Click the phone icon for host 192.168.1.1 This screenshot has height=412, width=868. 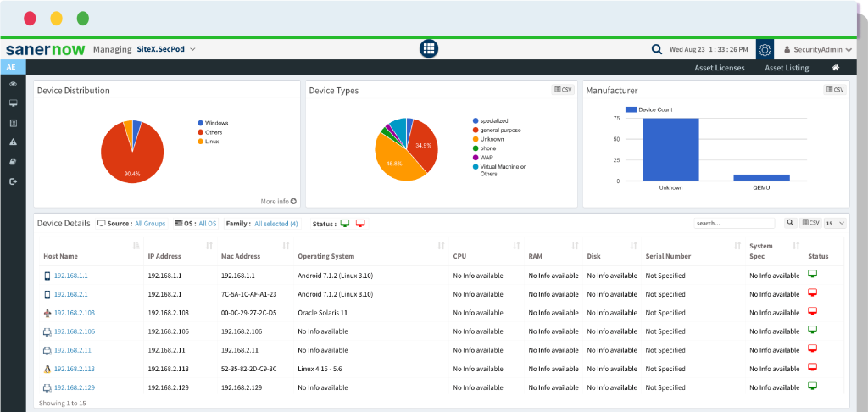pos(47,276)
